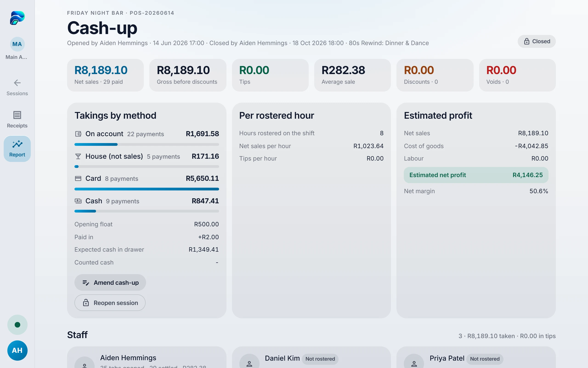Click the Opening float R500.00 value
Image resolution: width=588 pixels, height=368 pixels.
click(x=206, y=224)
